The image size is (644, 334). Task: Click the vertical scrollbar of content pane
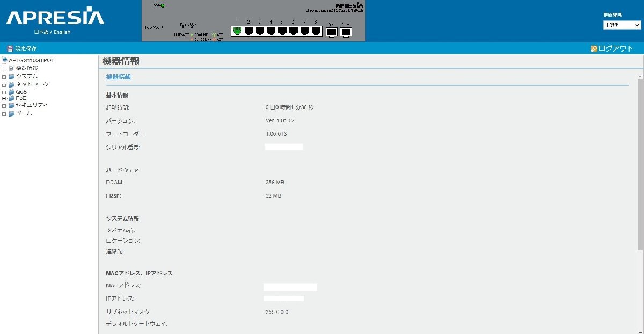[640, 164]
